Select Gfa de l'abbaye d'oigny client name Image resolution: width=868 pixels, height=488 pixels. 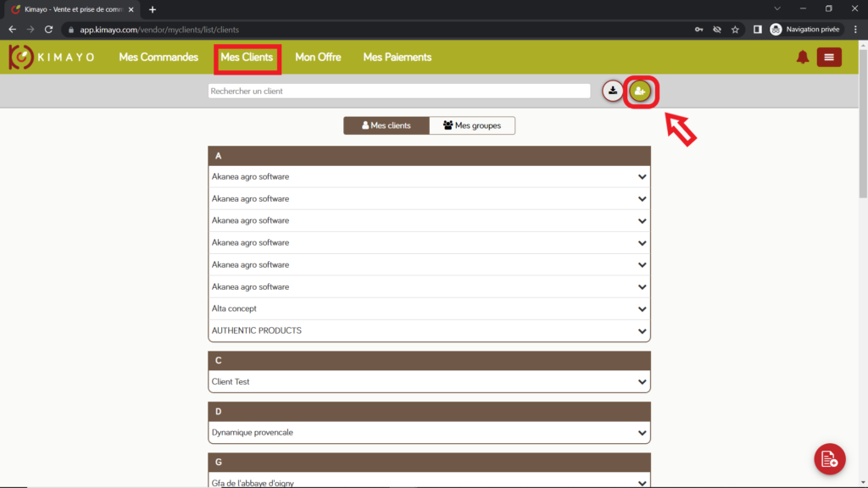(253, 483)
